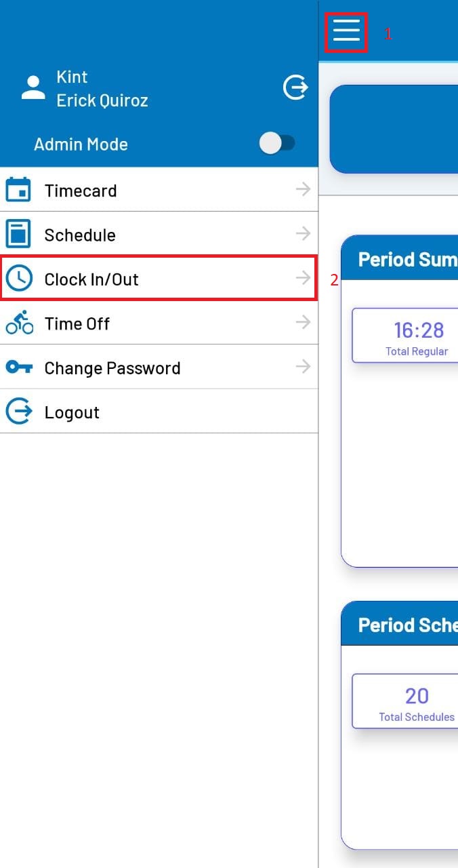Viewport: 458px width, 868px height.
Task: Click the Change Password key icon
Action: tap(18, 368)
